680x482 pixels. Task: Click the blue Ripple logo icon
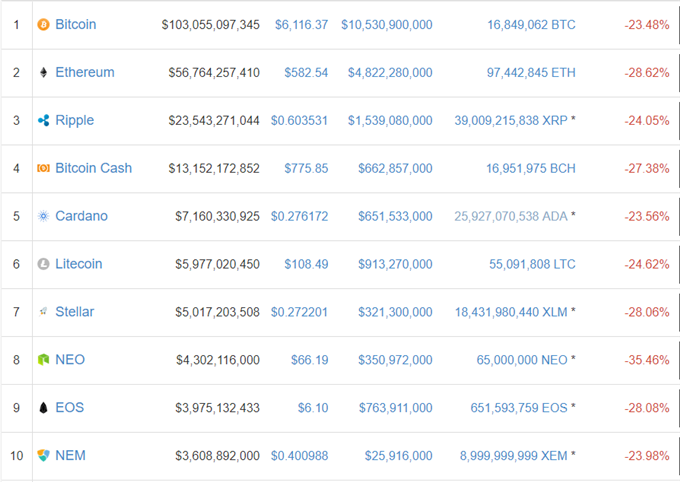coord(43,120)
